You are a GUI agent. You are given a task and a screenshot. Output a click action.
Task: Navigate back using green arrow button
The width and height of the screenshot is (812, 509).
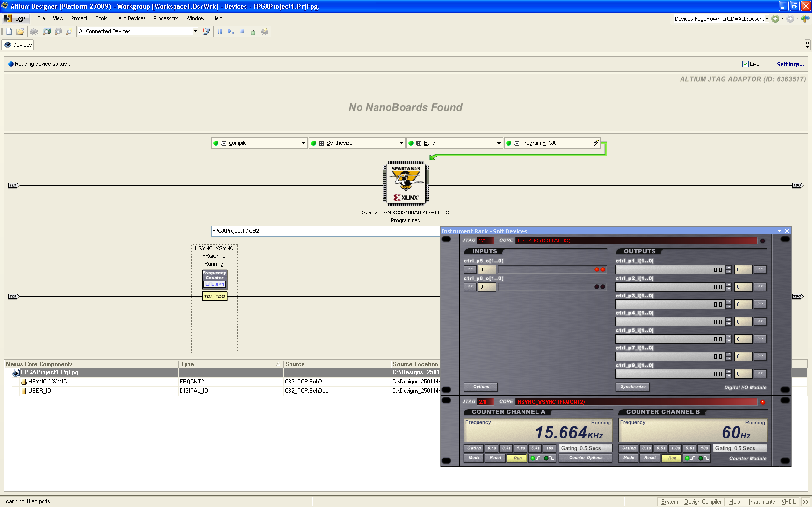775,19
